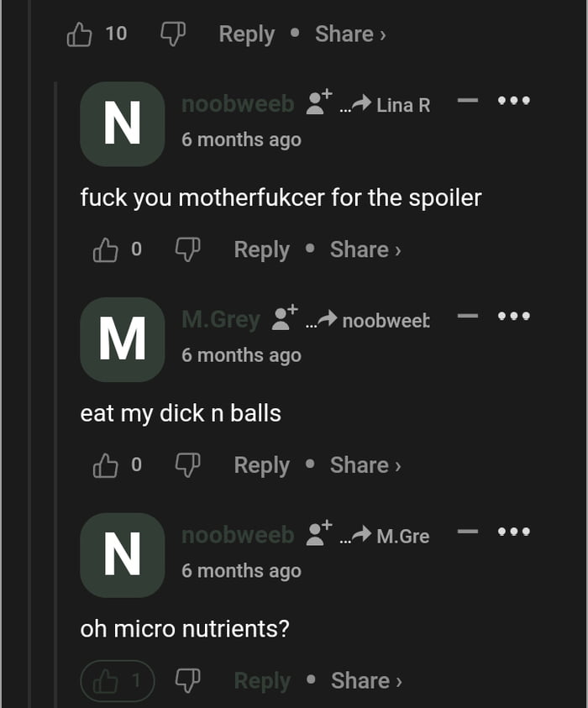Image resolution: width=588 pixels, height=708 pixels.
Task: Open M.Grey's avatar thumbnail
Action: tap(122, 339)
